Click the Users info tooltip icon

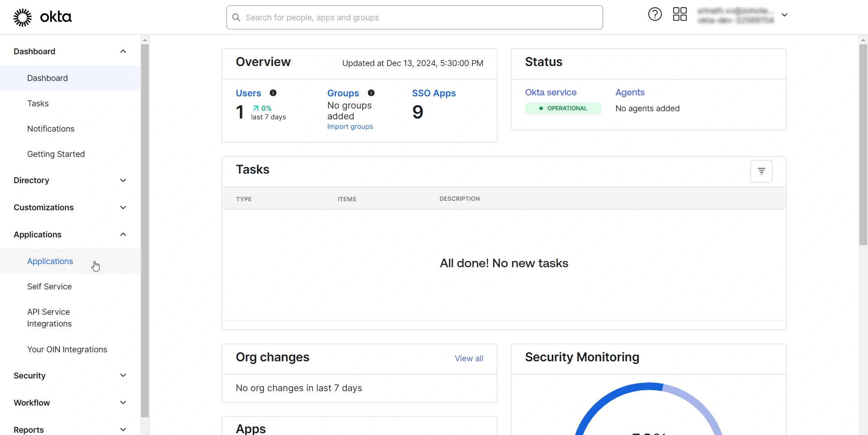pos(274,93)
